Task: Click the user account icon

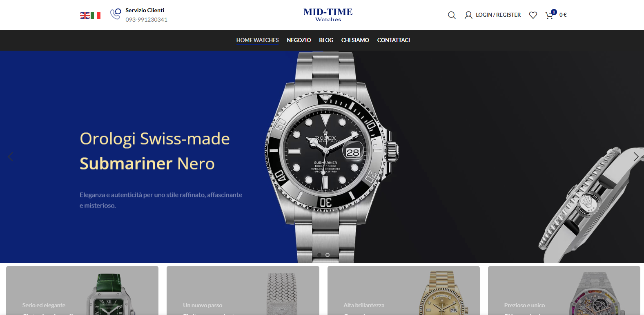Action: click(x=468, y=15)
